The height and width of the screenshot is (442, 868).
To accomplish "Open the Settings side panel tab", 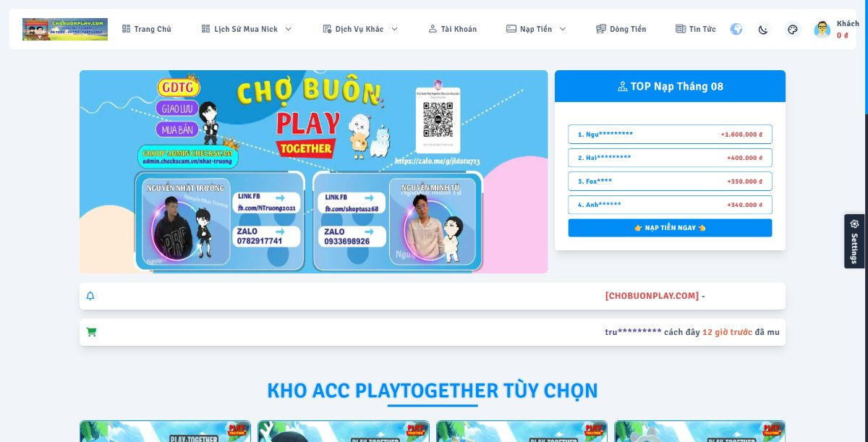I will click(x=854, y=241).
